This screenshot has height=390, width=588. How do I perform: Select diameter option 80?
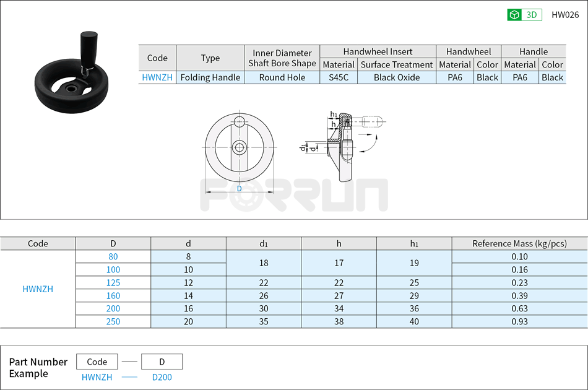point(113,256)
